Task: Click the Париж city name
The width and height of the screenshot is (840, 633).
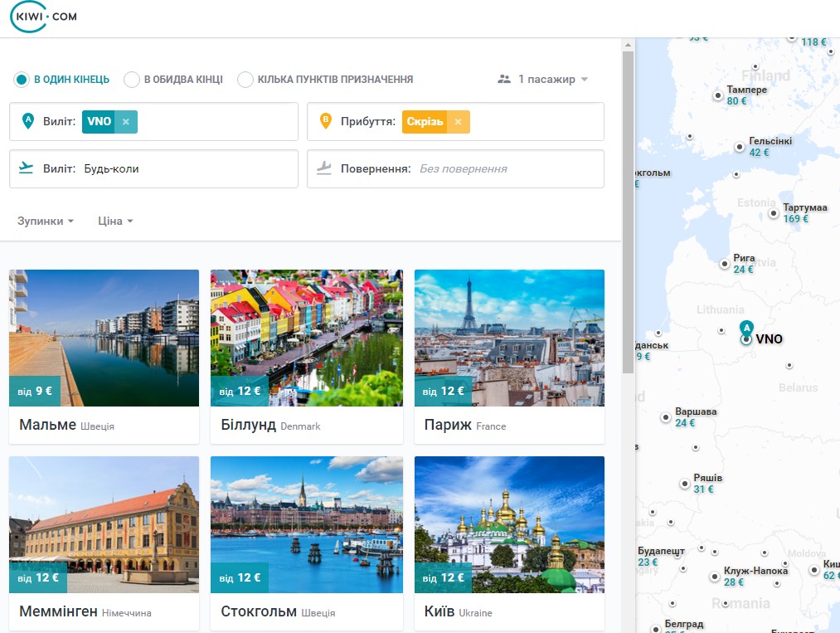Action: click(x=448, y=425)
